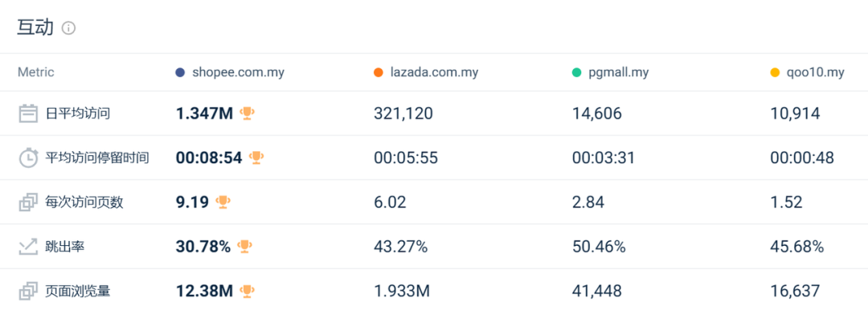Viewport: 868px width, 315px height.
Task: Click lazada's 321,120 daily visits value
Action: 403,113
